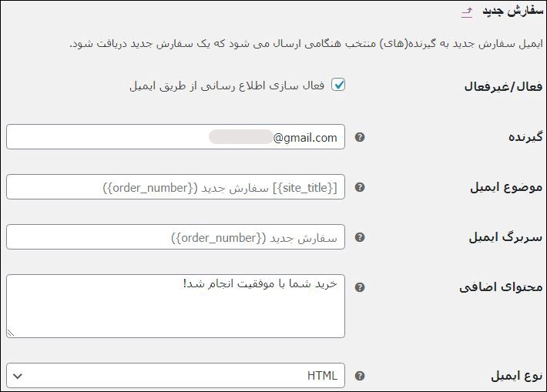Click help icon next to گیرنده field
The image size is (547, 392).
[x=360, y=137]
